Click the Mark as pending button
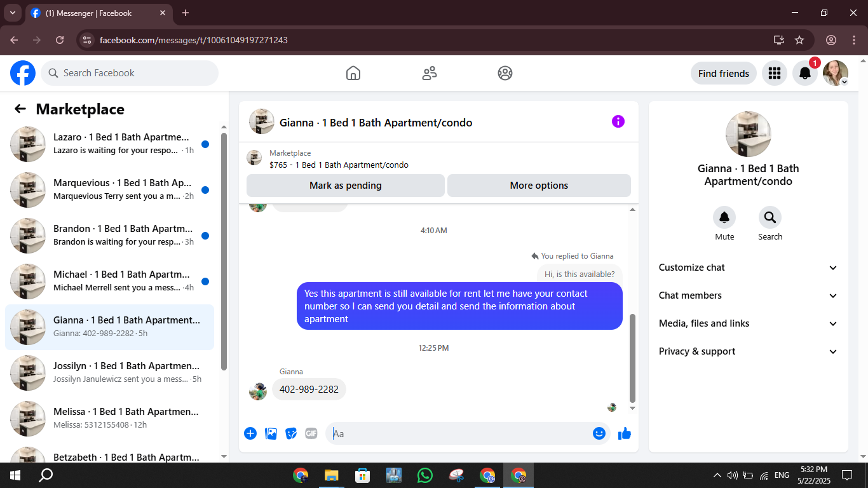This screenshot has height=488, width=868. click(346, 186)
